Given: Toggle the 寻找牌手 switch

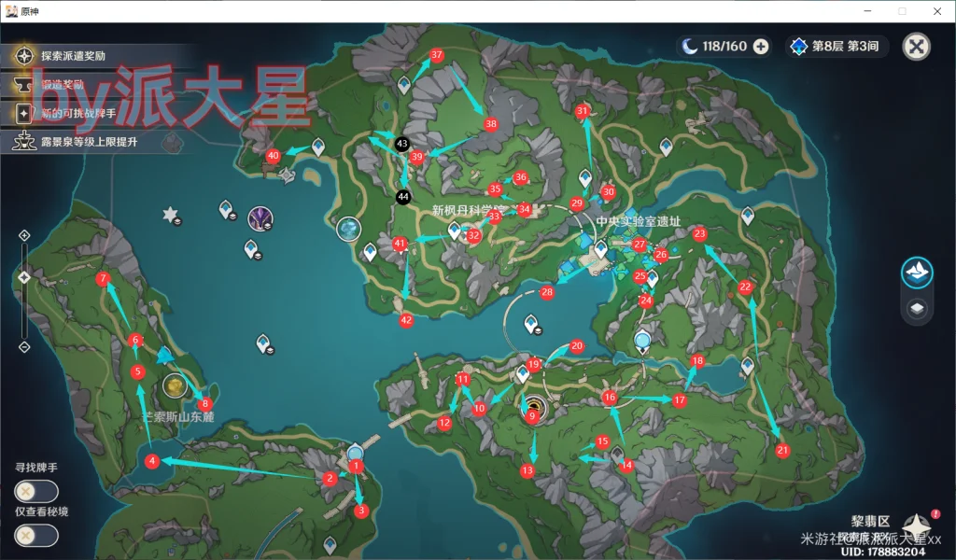Looking at the screenshot, I should (36, 491).
